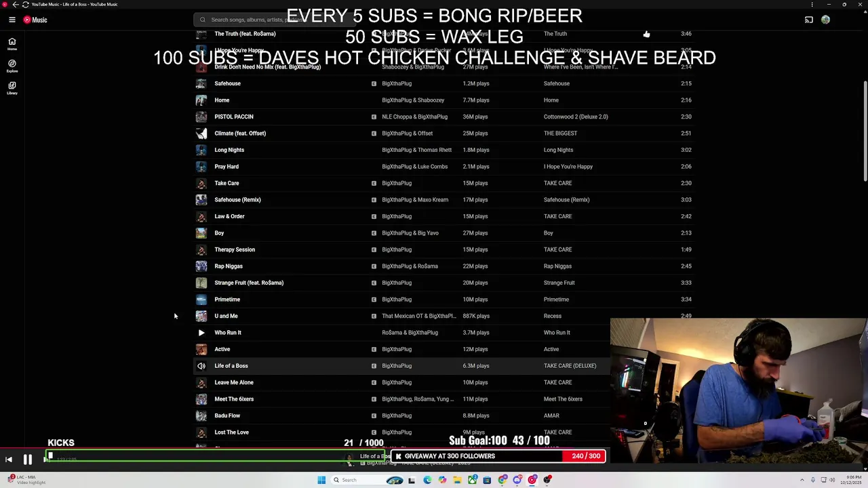Open BigXthaPlug & Big Yavo artist link
Viewport: 868px width, 488px height.
coord(410,233)
